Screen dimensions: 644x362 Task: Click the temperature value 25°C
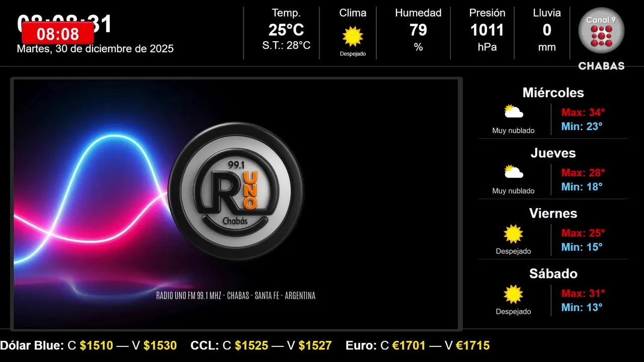286,30
